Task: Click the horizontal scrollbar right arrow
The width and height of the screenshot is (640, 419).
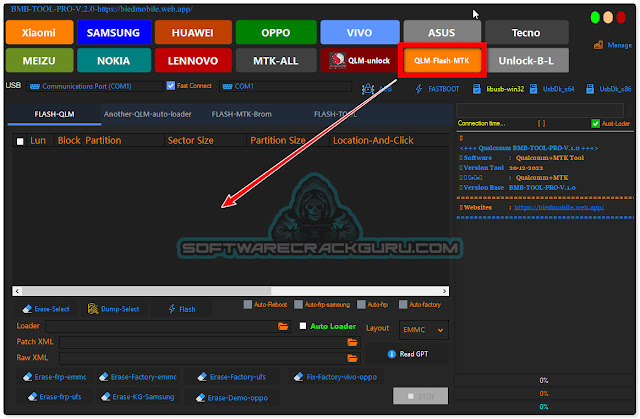Action: (x=444, y=291)
